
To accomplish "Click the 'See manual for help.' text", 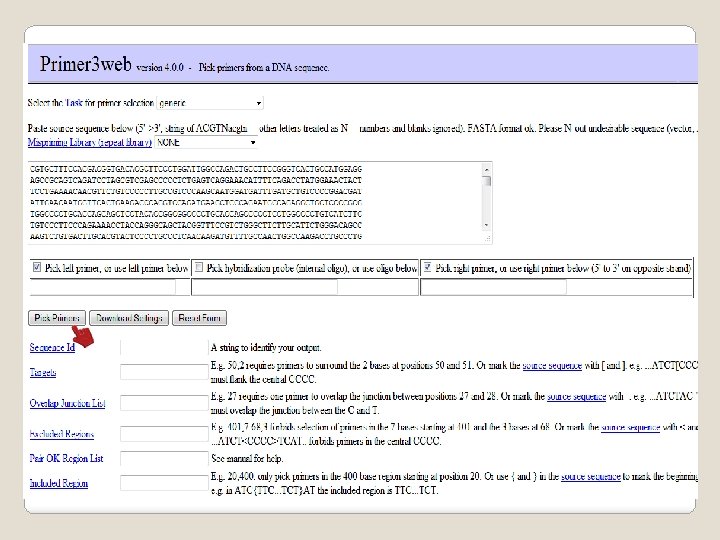I will pos(247,458).
